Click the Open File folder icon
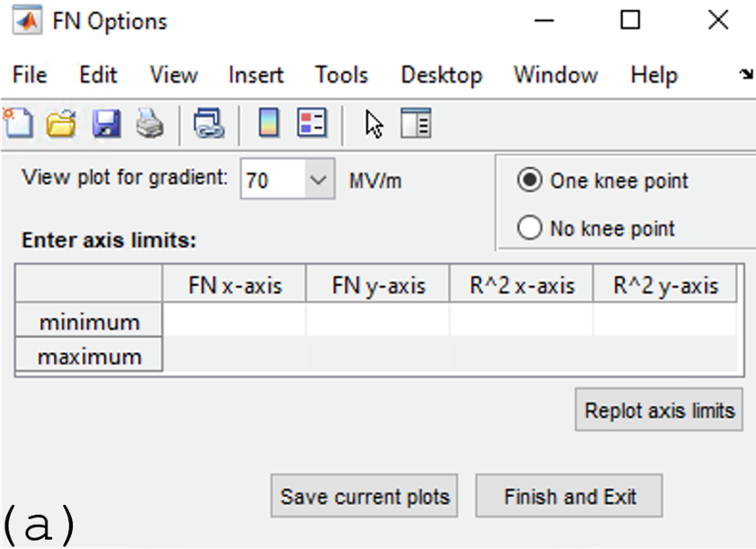The height and width of the screenshot is (549, 756). click(61, 123)
